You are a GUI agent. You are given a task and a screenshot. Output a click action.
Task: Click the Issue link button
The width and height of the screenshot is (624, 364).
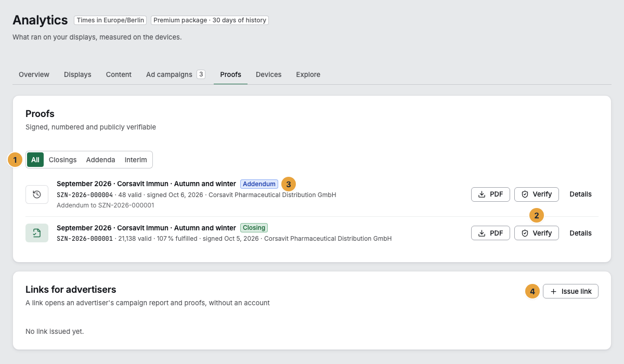(x=570, y=291)
